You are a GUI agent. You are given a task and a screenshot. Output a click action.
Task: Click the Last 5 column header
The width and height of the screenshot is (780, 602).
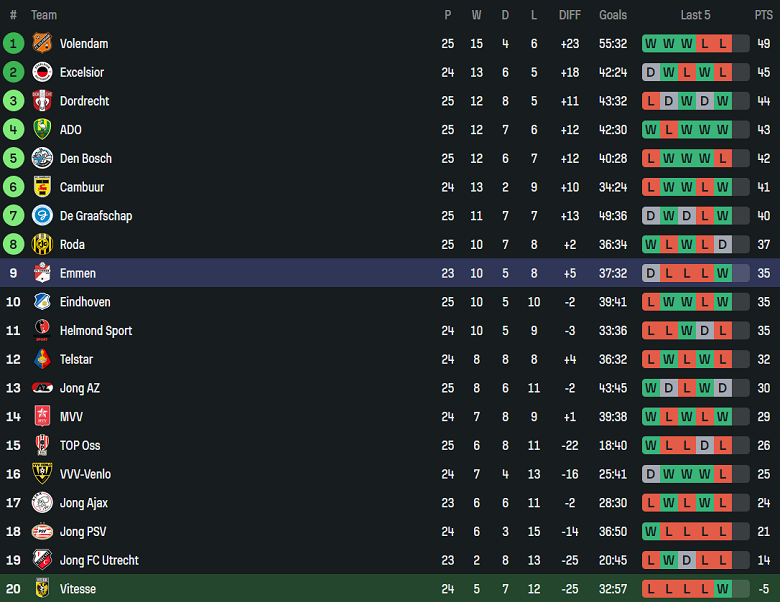coord(695,15)
